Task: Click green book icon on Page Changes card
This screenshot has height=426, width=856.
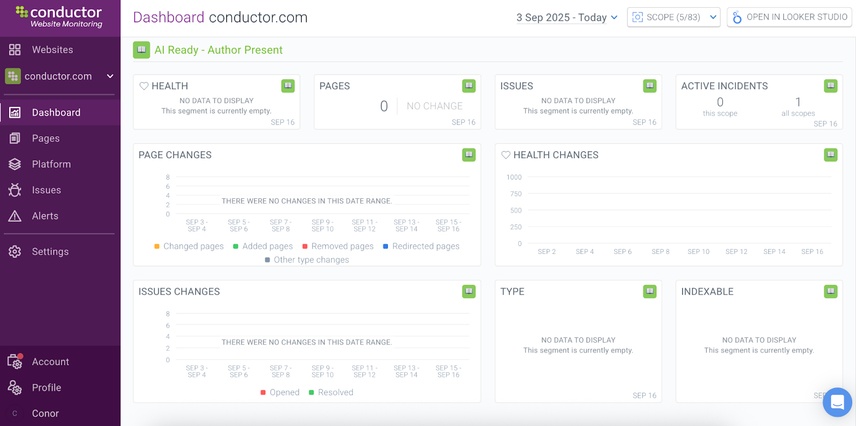Action: click(x=468, y=155)
